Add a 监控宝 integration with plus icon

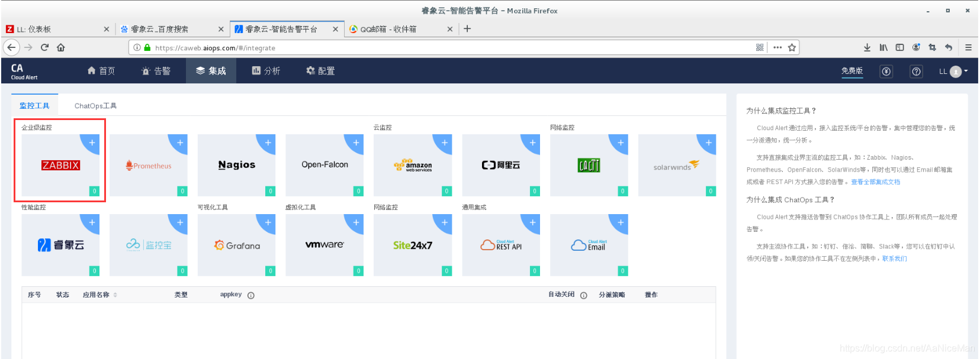(x=180, y=222)
